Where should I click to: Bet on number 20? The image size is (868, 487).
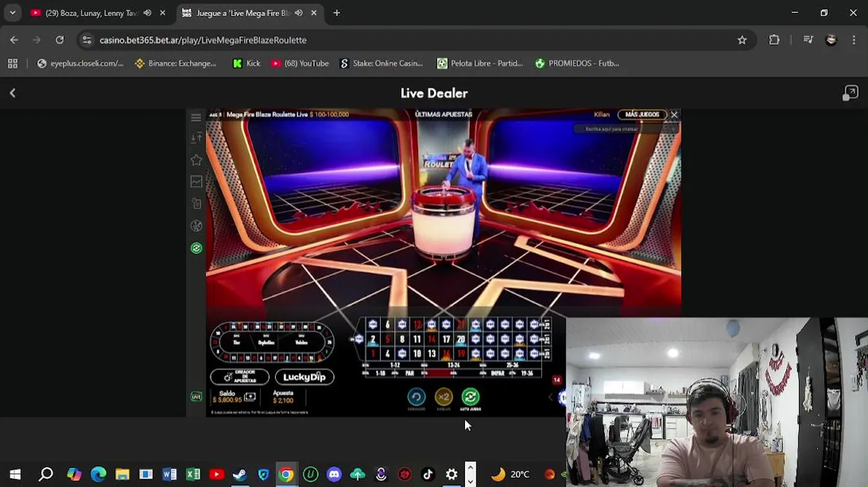coord(461,339)
